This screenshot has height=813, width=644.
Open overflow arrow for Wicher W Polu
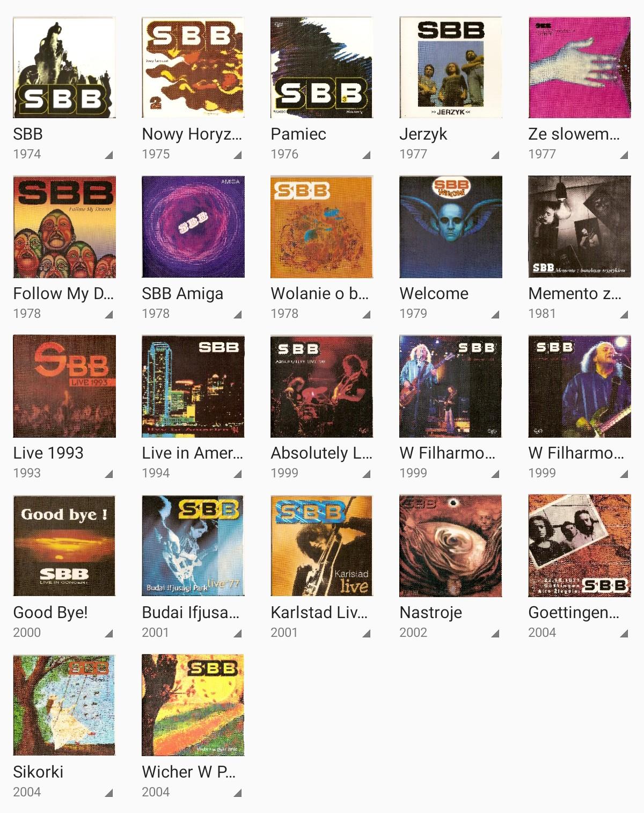coord(238,793)
